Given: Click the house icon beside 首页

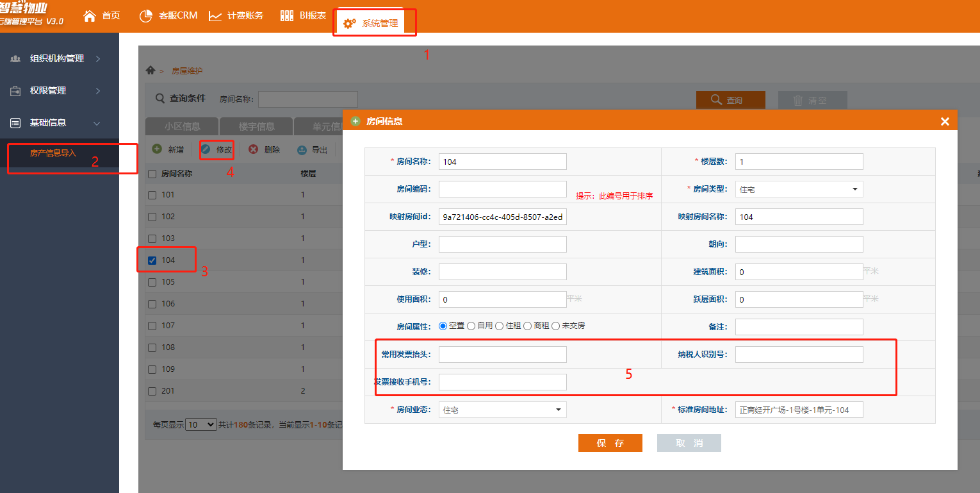Looking at the screenshot, I should tap(90, 15).
